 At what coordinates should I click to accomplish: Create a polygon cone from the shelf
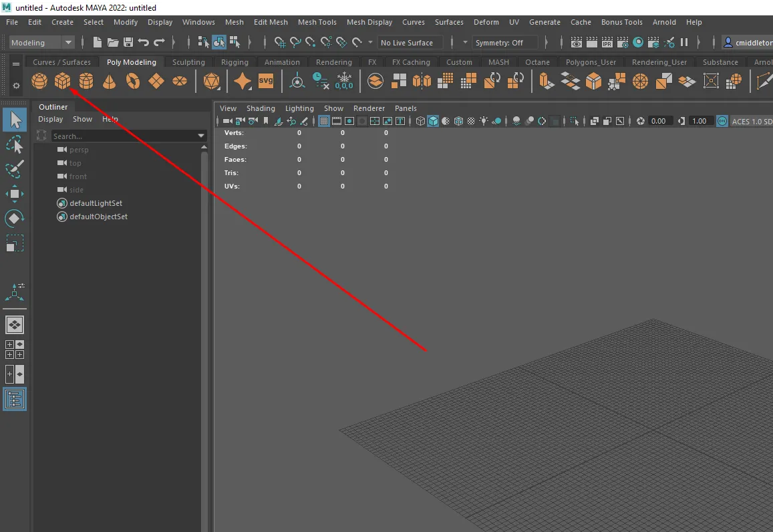(x=109, y=81)
